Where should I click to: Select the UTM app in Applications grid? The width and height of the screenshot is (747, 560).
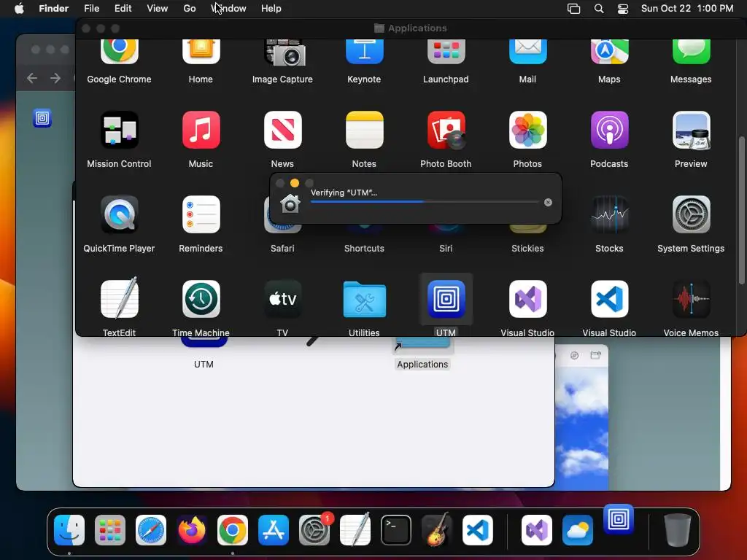pyautogui.click(x=446, y=298)
